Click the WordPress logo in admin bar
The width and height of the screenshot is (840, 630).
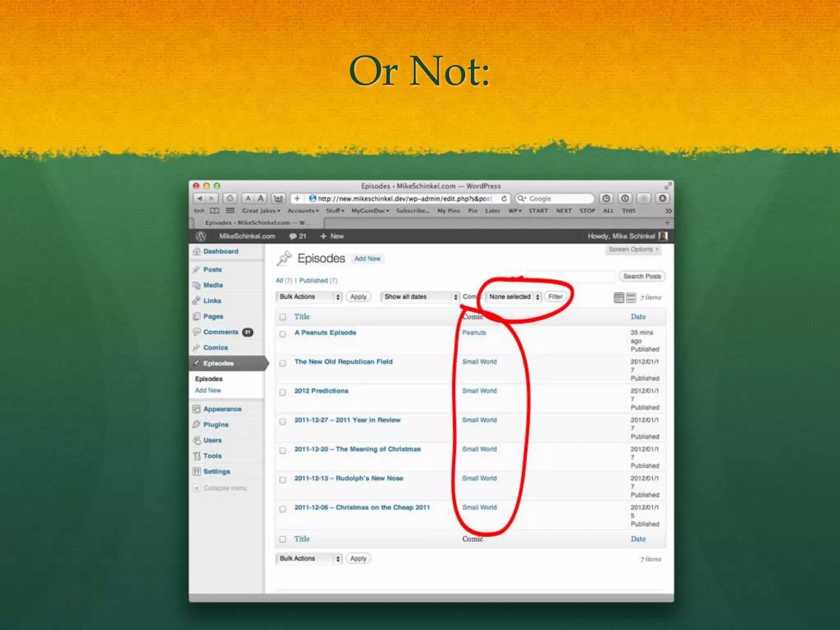(201, 236)
